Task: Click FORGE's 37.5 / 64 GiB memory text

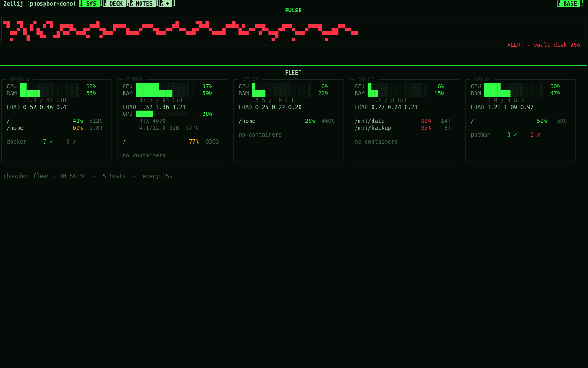Action: [161, 100]
